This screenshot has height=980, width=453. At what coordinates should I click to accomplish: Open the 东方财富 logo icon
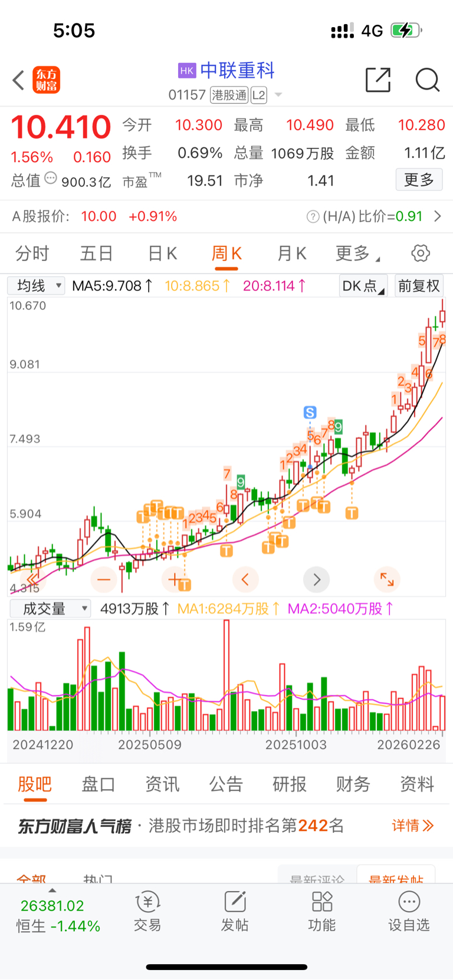click(46, 80)
